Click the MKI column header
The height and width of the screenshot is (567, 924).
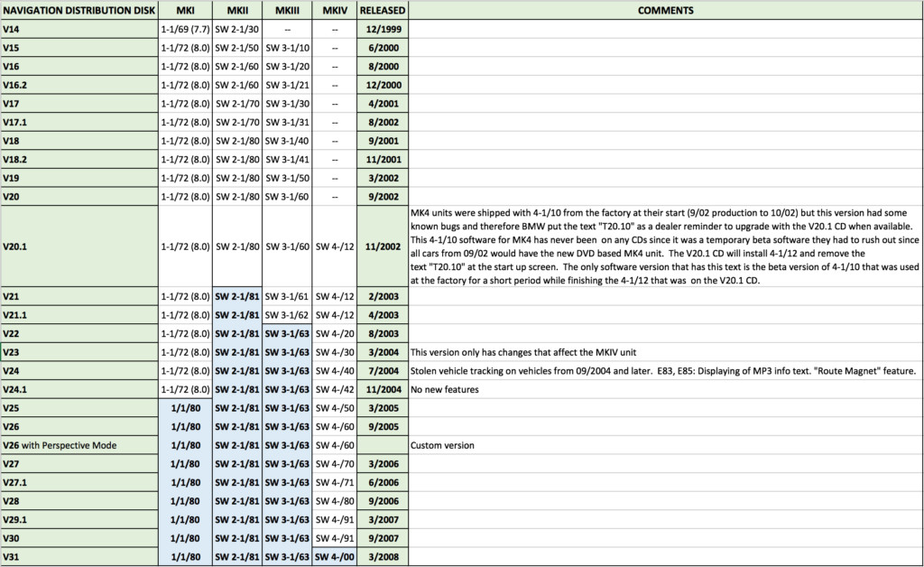pos(186,10)
